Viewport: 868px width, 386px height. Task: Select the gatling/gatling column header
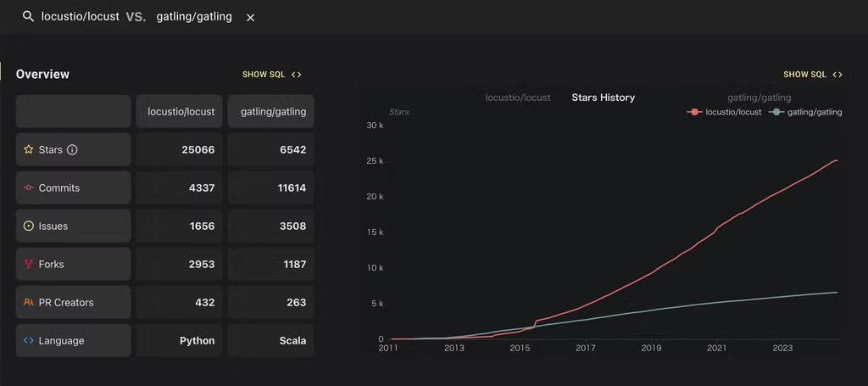point(271,111)
